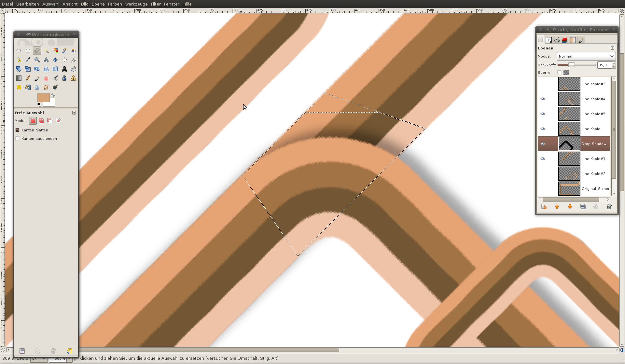Viewport: 625px width, 364px height.
Task: Select the Bucket Fill tool
Action: (74, 69)
